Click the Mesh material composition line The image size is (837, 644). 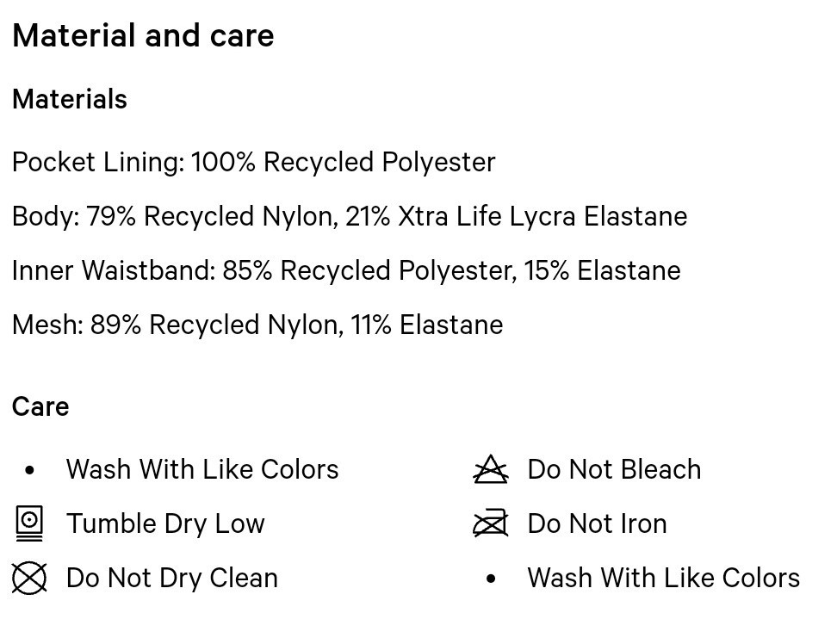257,325
